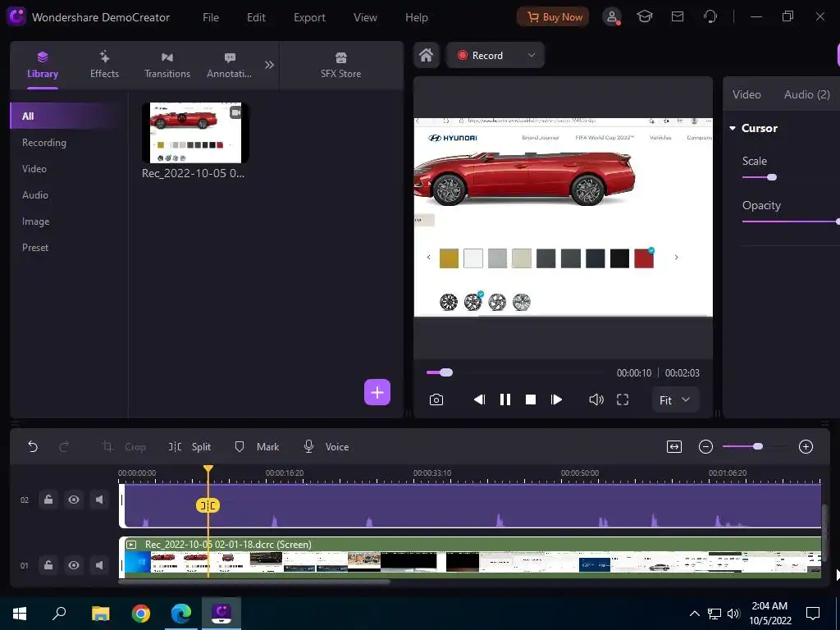Open the customer support headset icon
Image resolution: width=840 pixels, height=630 pixels.
[710, 16]
